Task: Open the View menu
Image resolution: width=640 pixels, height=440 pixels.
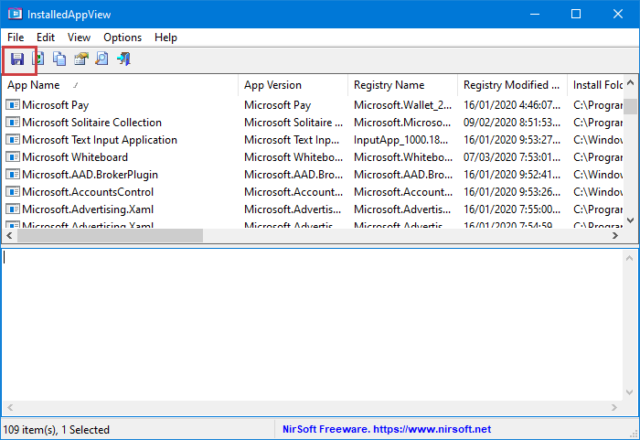Action: [x=79, y=37]
